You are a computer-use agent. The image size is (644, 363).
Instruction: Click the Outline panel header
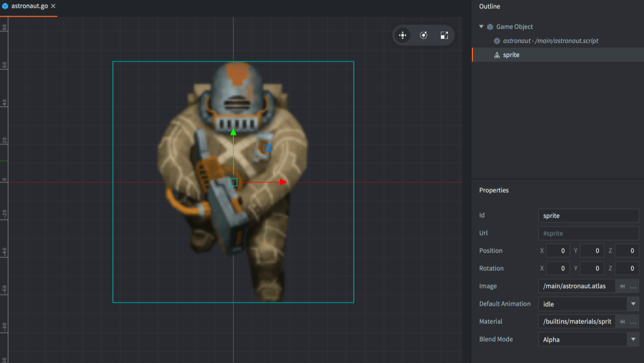pos(490,7)
